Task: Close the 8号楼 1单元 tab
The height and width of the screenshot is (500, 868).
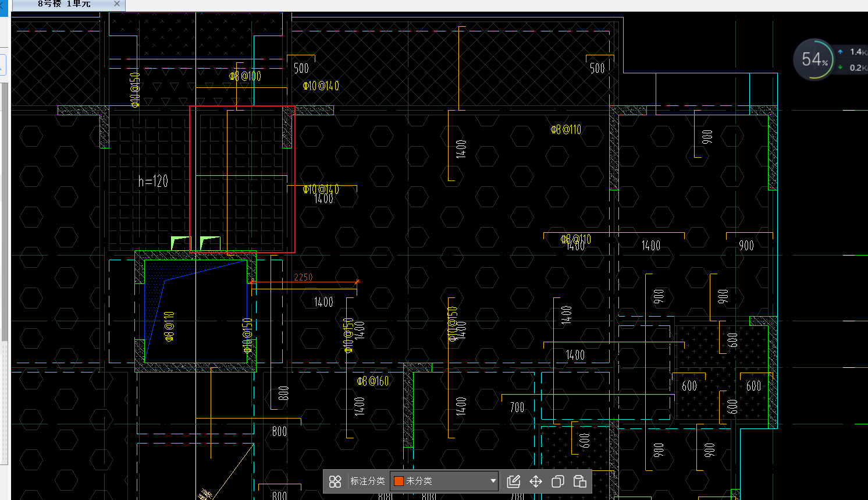Action: point(117,3)
